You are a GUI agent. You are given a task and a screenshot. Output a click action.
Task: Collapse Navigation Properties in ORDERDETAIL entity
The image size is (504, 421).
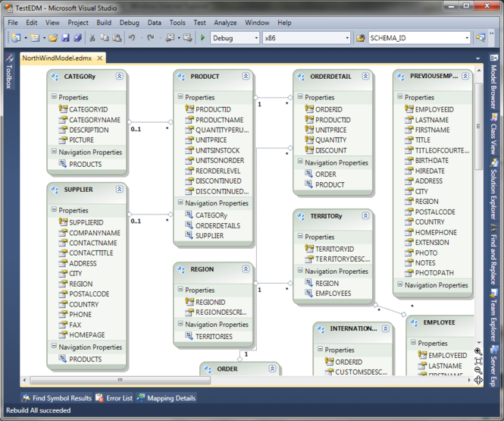(x=301, y=162)
